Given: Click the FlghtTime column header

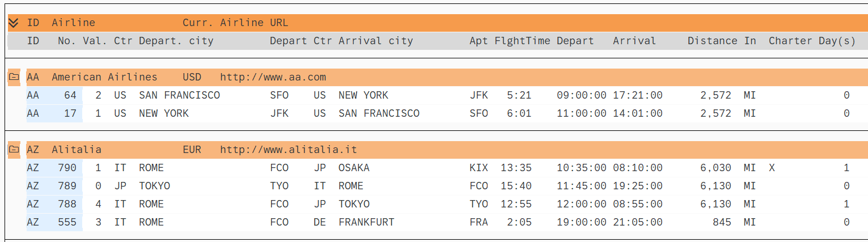Looking at the screenshot, I should (x=522, y=41).
